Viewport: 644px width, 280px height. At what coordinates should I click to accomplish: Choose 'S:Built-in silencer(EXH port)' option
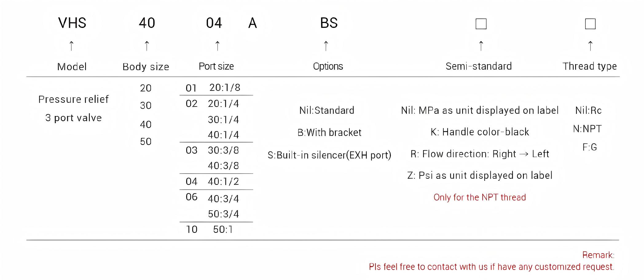[x=329, y=155]
